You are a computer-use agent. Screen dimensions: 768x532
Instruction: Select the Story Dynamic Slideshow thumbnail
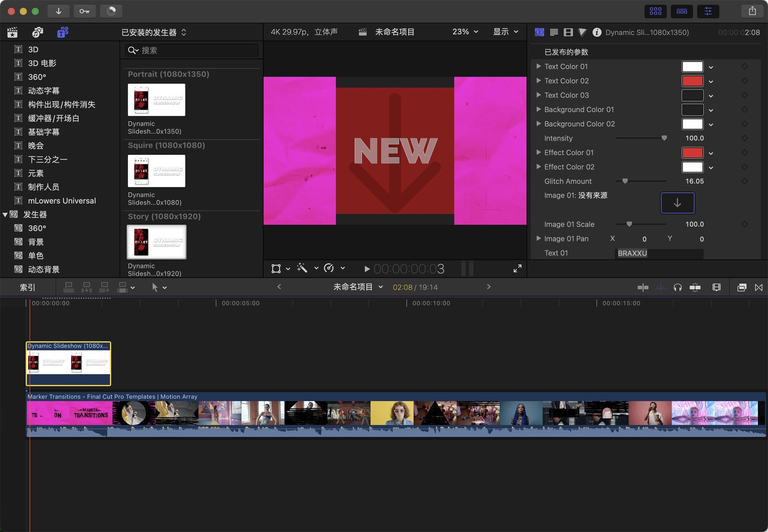156,242
